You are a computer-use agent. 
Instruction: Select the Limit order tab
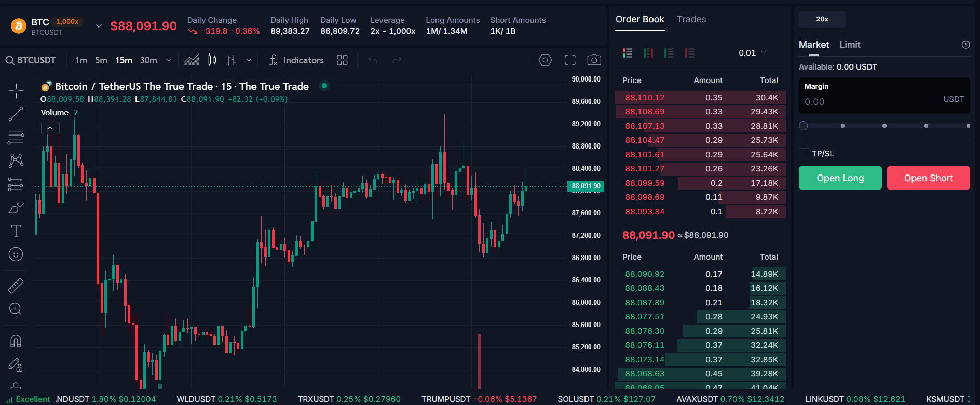click(850, 45)
